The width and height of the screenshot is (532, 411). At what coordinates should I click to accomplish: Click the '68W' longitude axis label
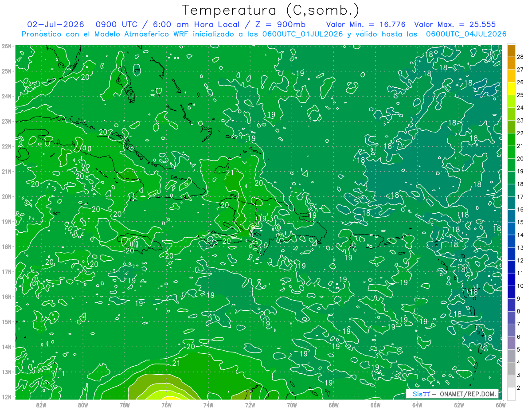point(334,405)
